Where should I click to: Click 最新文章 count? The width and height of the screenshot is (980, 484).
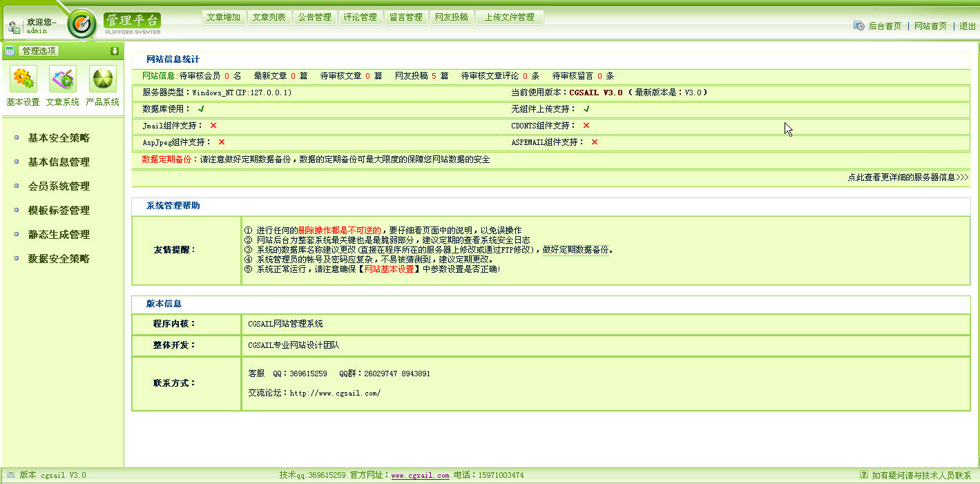pyautogui.click(x=293, y=76)
